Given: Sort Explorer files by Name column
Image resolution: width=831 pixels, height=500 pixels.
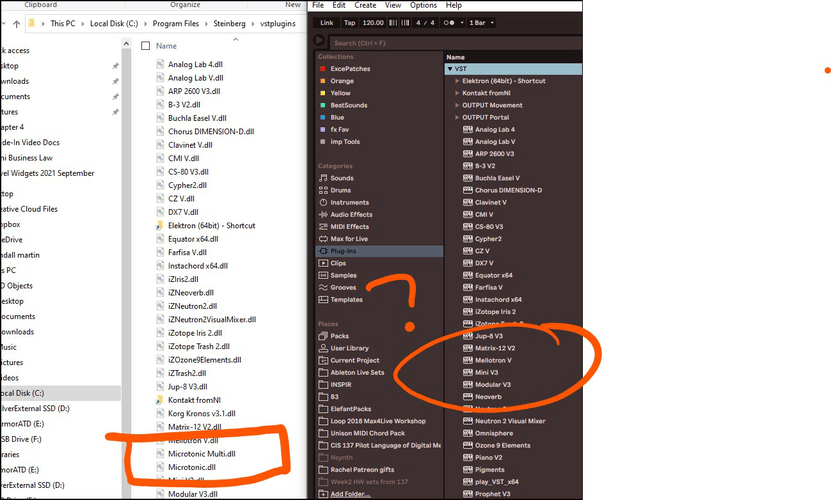Looking at the screenshot, I should [x=166, y=46].
